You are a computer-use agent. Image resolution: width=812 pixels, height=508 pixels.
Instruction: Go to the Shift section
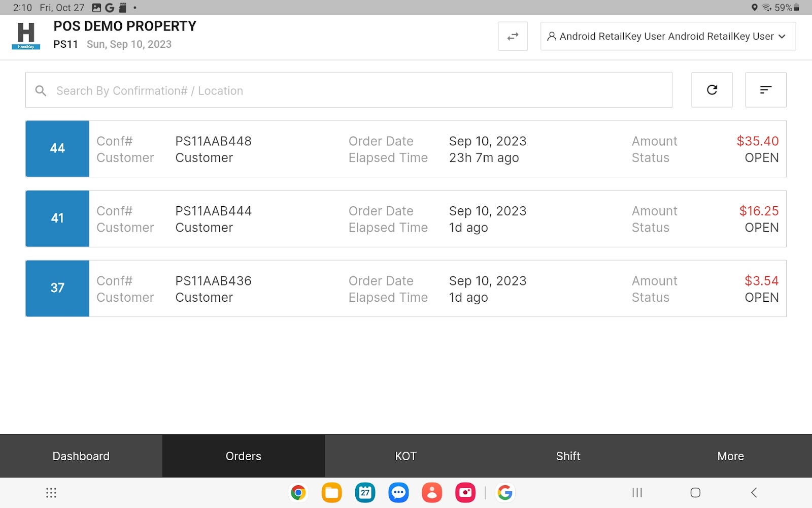coord(568,456)
